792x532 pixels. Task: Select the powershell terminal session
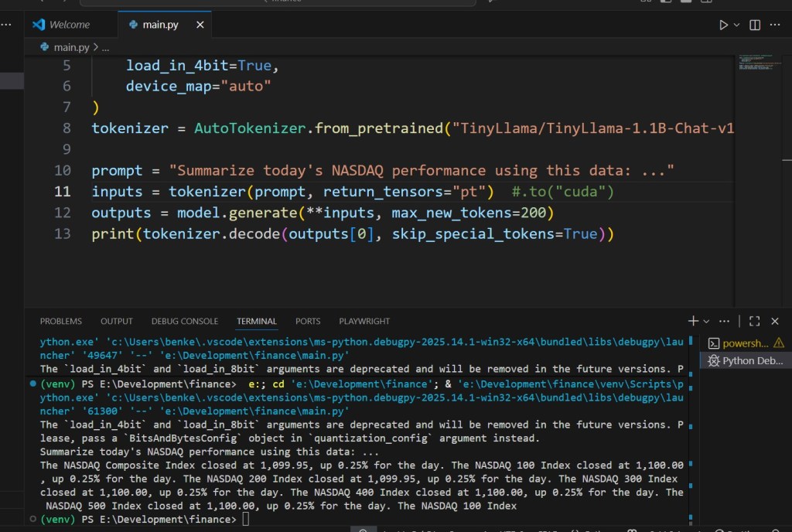[746, 344]
